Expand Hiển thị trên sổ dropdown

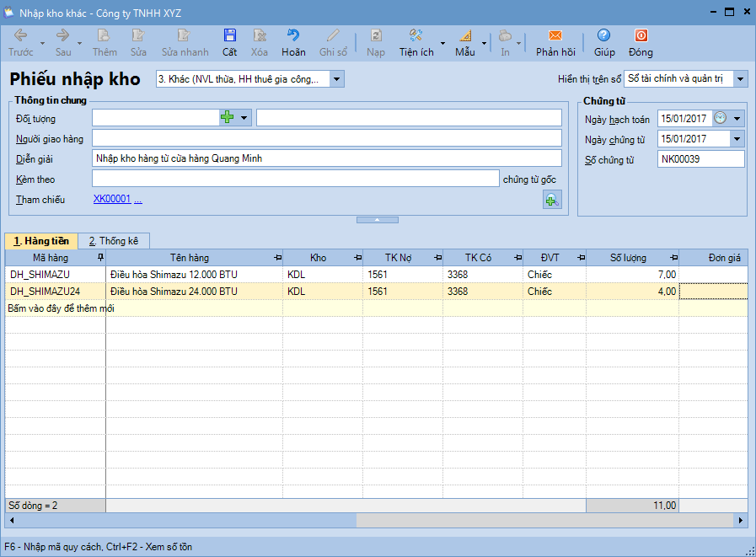tap(740, 78)
